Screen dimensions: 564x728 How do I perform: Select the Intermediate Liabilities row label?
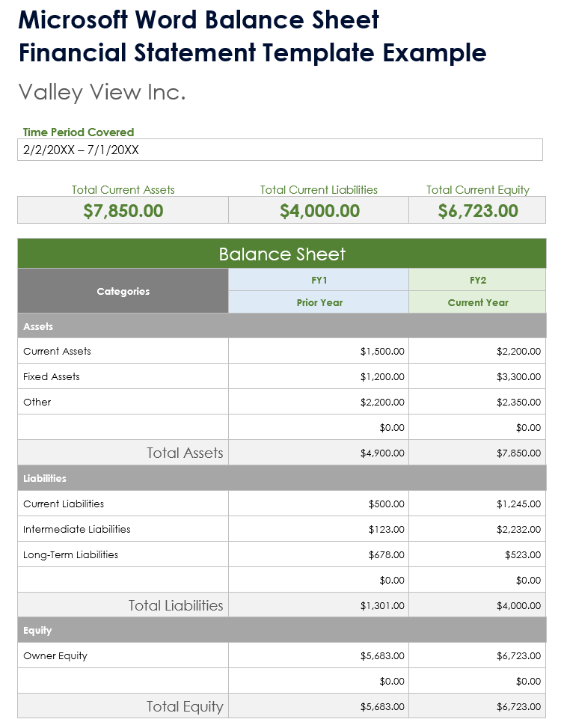click(77, 529)
